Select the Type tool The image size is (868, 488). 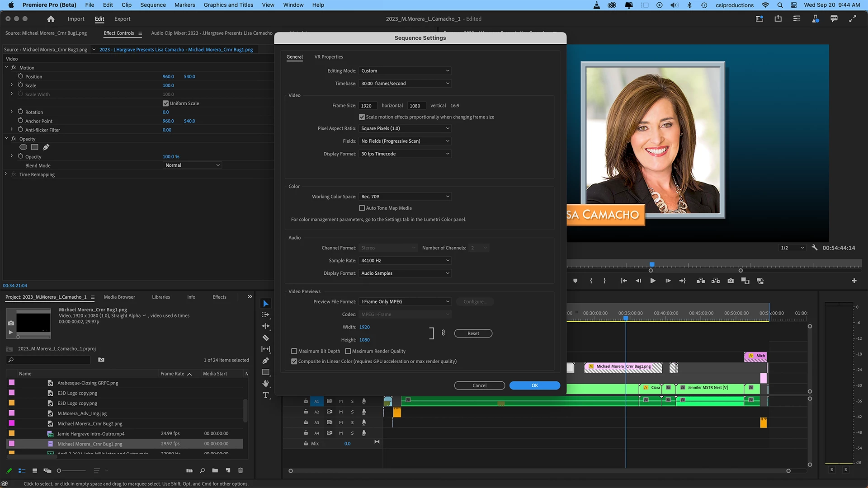pyautogui.click(x=266, y=395)
